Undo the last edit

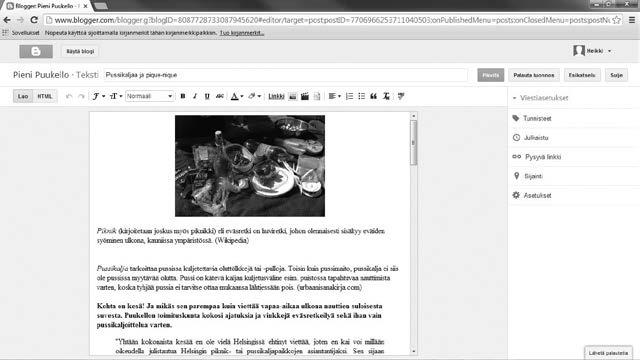(69, 96)
